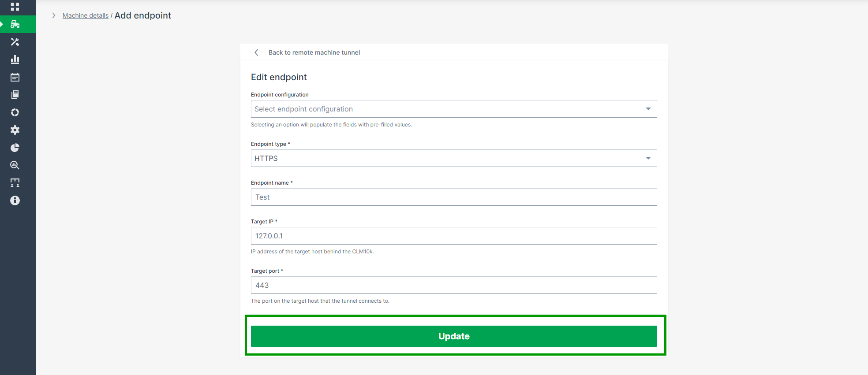
Task: Open the calendar schedule icon
Action: click(15, 77)
